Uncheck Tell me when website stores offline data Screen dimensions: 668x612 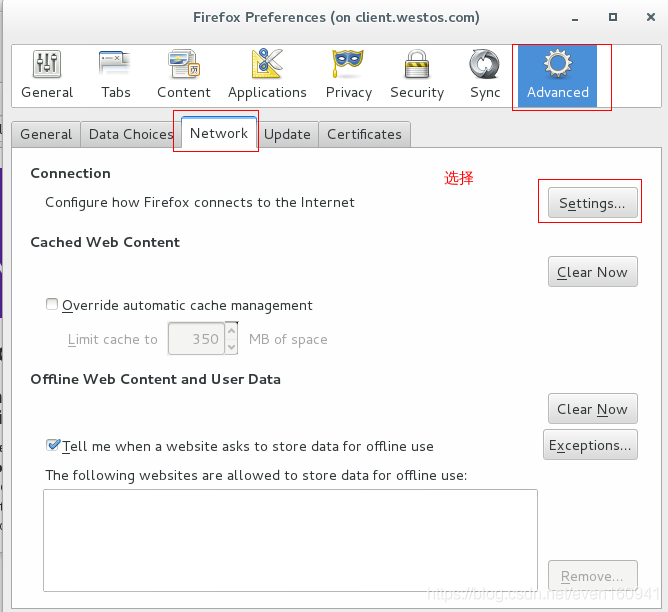(x=52, y=445)
